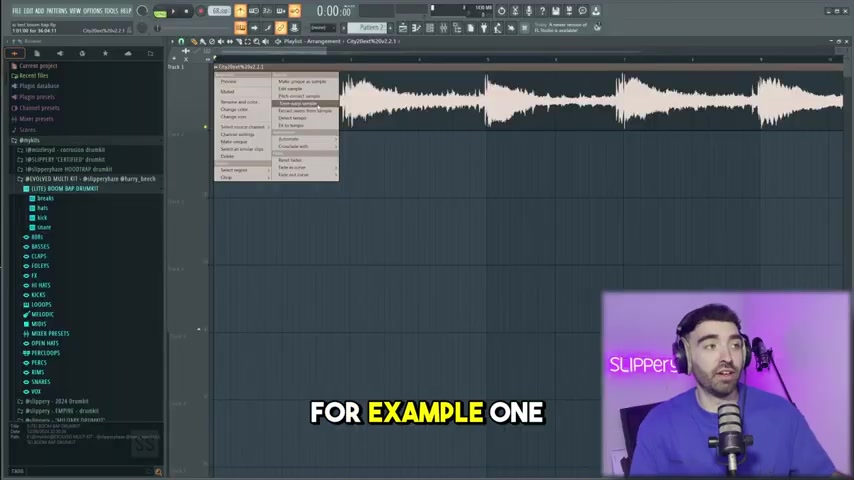Click the browser add (plus) tab icon

coord(14,53)
